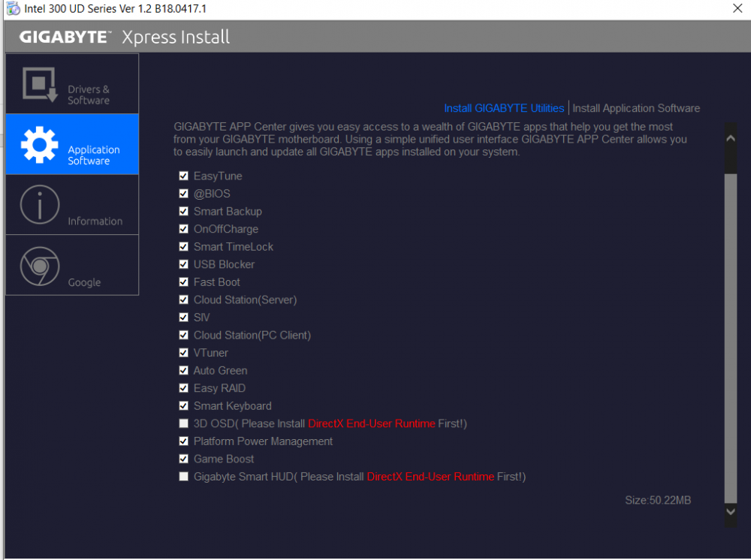The image size is (751, 560).
Task: Close the Xpress Install window
Action: click(x=737, y=8)
